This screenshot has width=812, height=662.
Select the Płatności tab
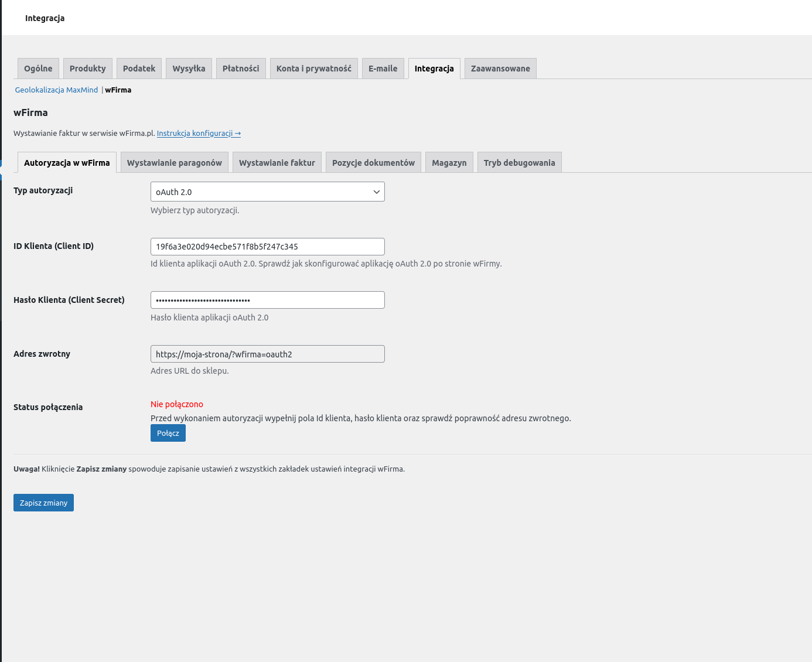click(241, 69)
